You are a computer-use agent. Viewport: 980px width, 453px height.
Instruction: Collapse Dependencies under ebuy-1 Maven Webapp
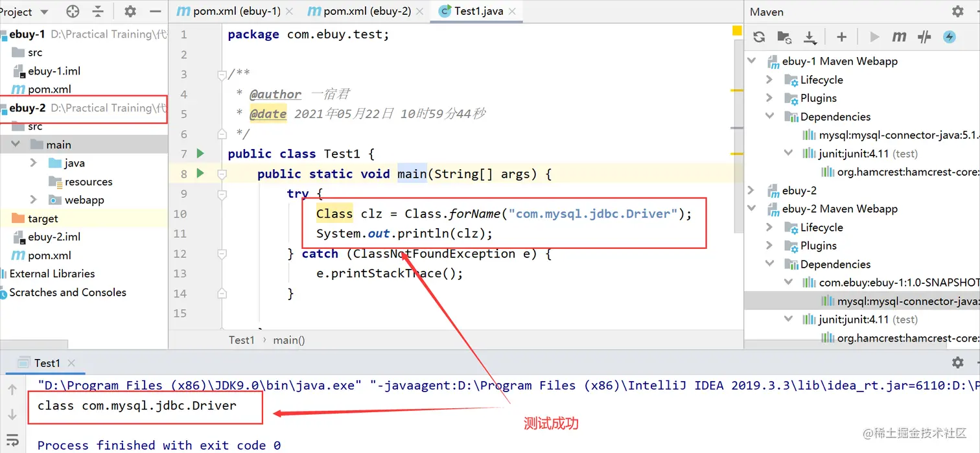[x=769, y=117]
